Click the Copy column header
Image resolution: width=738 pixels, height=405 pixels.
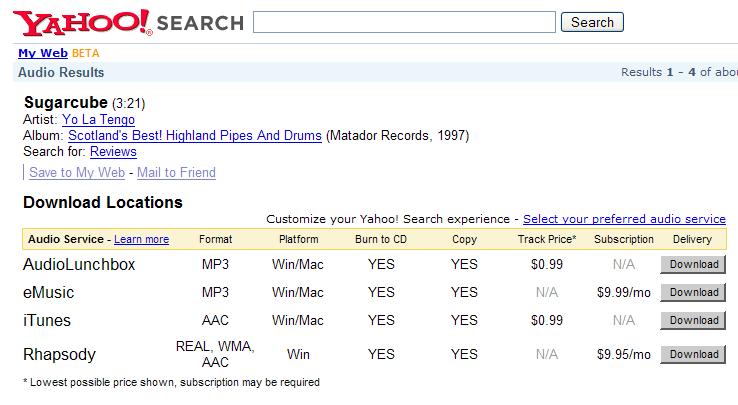pyautogui.click(x=465, y=239)
